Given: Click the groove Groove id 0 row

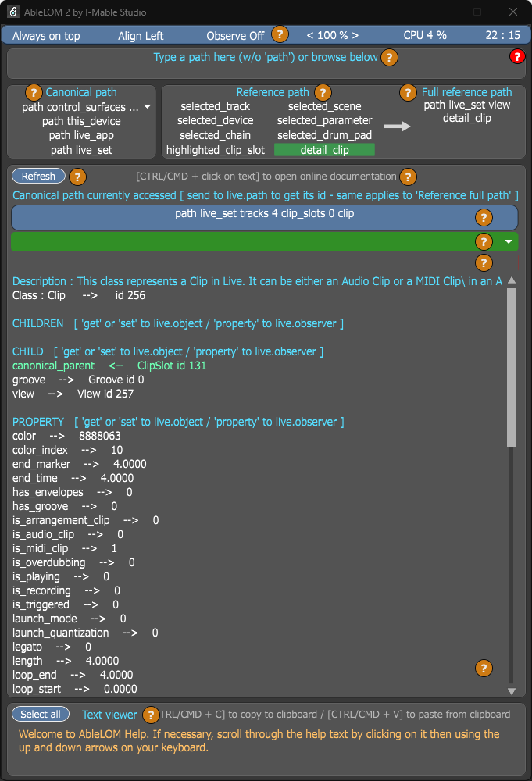Looking at the screenshot, I should [78, 380].
